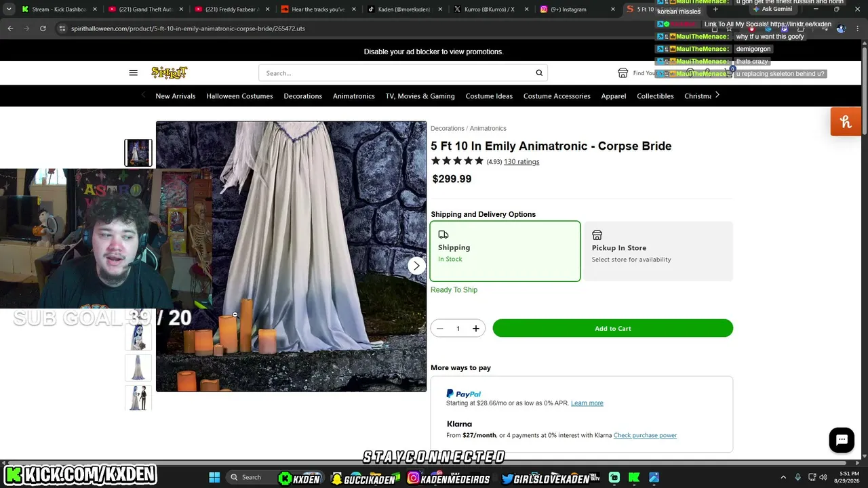The width and height of the screenshot is (868, 488).
Task: Click the product title heading
Action: point(551,146)
